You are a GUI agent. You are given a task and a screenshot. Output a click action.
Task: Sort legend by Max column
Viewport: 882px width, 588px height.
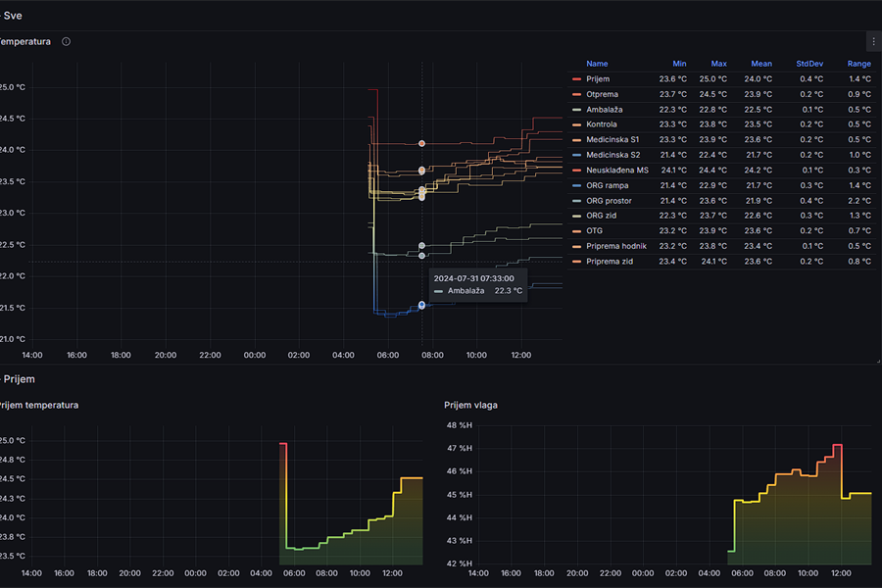point(718,64)
